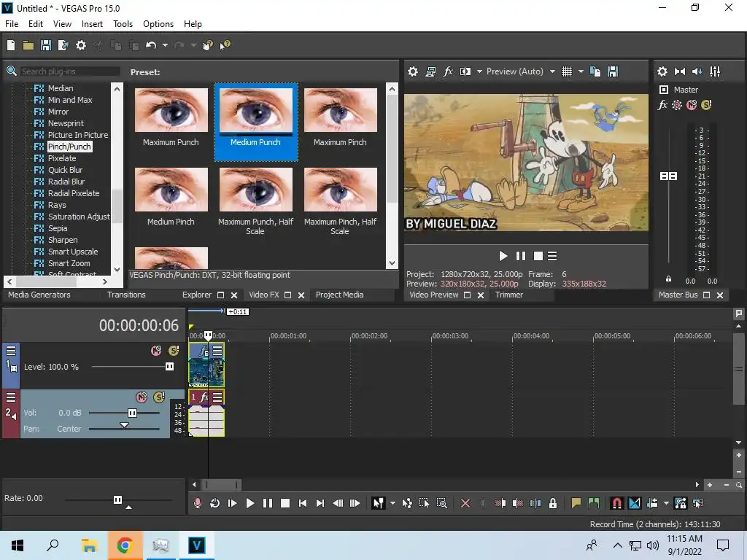Switch to Transitions tab

pyautogui.click(x=126, y=295)
